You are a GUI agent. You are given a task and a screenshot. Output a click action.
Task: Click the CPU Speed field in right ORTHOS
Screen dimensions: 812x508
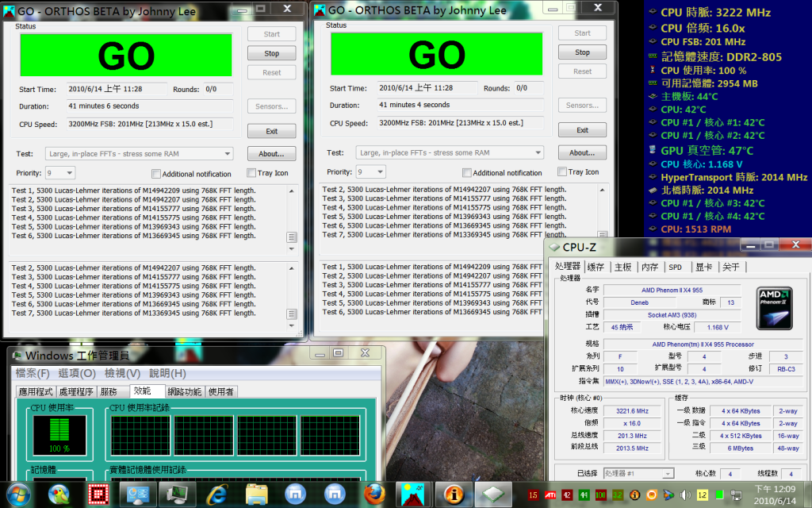[x=460, y=123]
